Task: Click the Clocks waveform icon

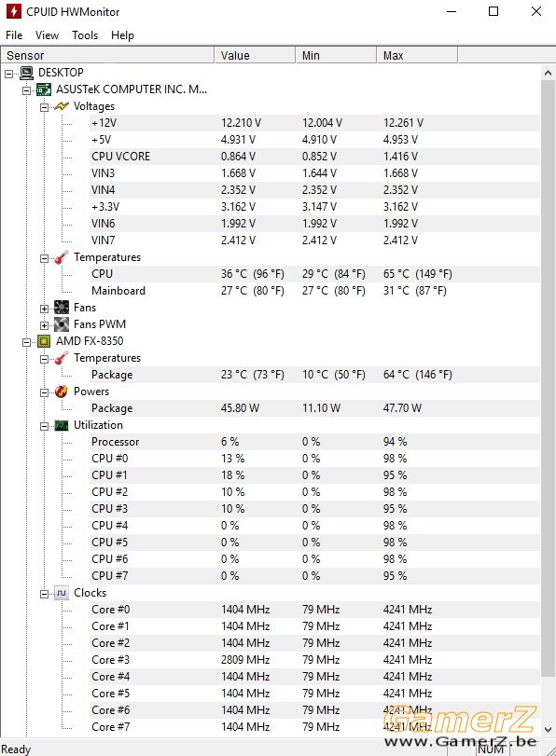Action: point(62,593)
